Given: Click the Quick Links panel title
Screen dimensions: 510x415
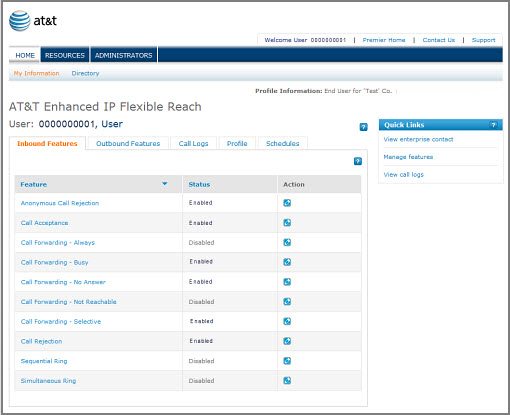Looking at the screenshot, I should (404, 125).
